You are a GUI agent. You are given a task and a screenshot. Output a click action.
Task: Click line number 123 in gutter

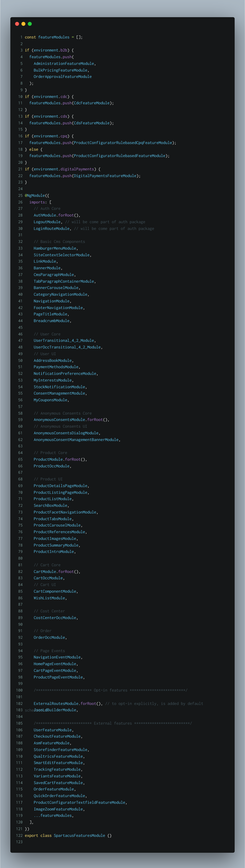pyautogui.click(x=19, y=842)
